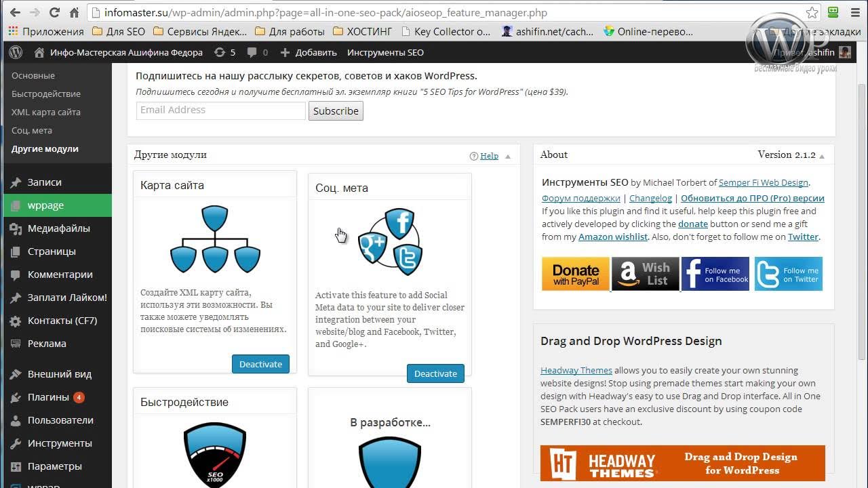This screenshot has width=868, height=488.
Task: Click Добавить in the admin bar
Action: pos(309,52)
